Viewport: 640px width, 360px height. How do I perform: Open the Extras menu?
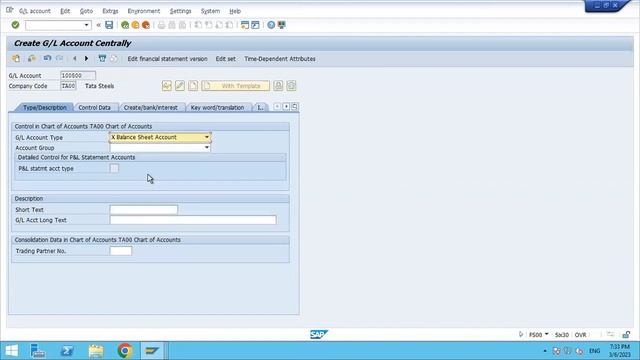[110, 11]
